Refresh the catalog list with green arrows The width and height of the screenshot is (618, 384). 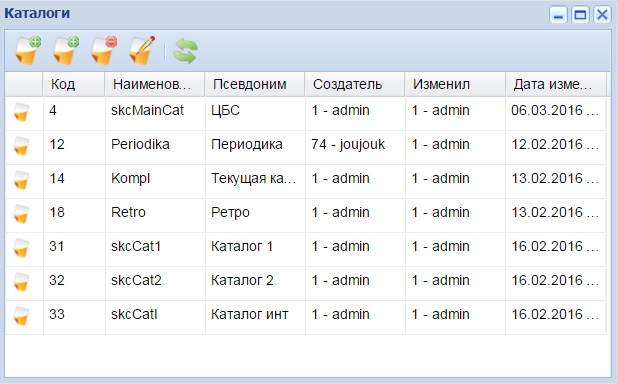(x=185, y=51)
